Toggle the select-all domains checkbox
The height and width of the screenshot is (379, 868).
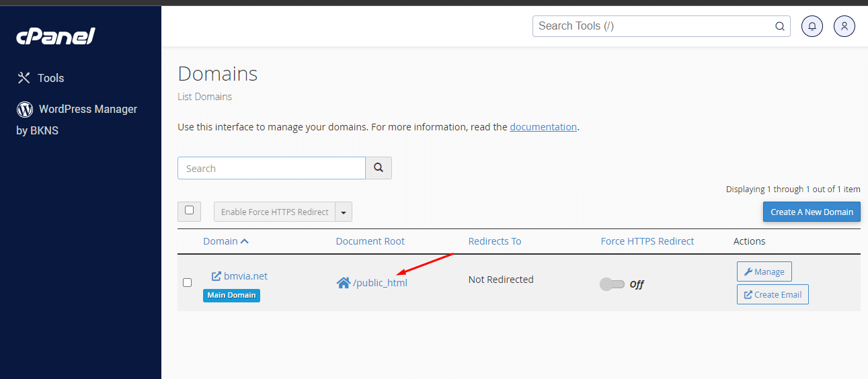pyautogui.click(x=189, y=211)
